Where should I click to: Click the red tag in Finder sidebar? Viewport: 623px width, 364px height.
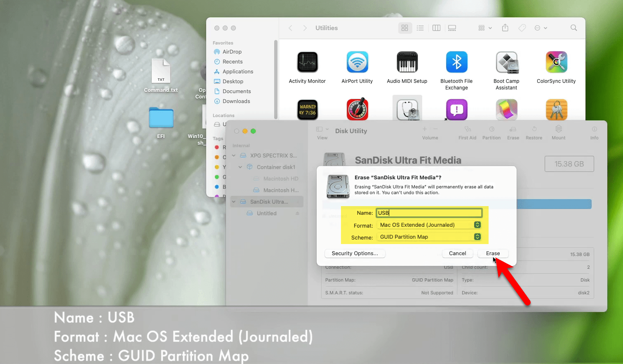[x=217, y=147]
